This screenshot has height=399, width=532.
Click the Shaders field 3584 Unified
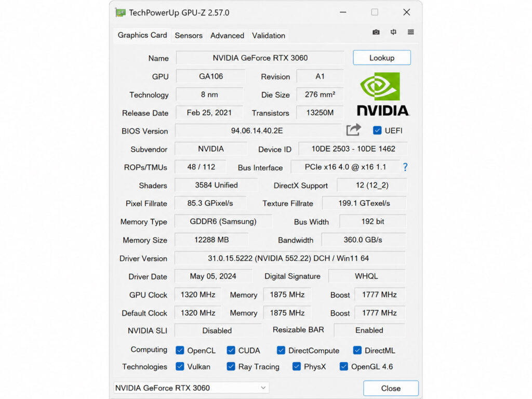pyautogui.click(x=216, y=185)
